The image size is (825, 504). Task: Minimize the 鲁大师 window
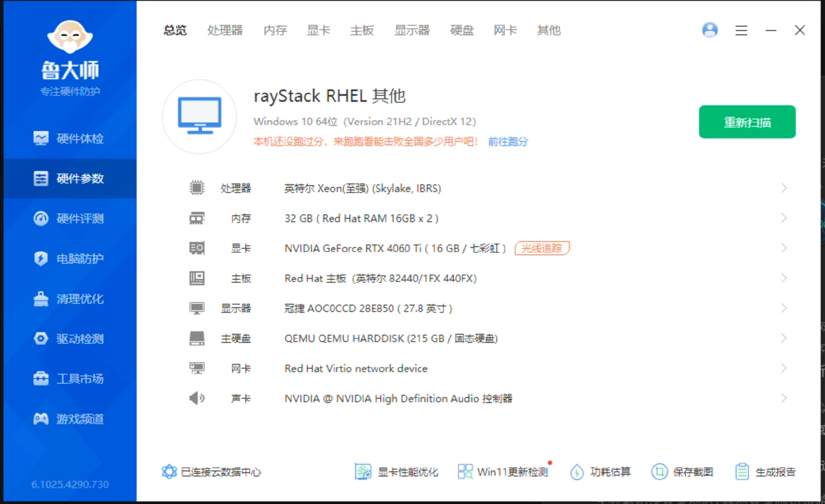click(771, 31)
